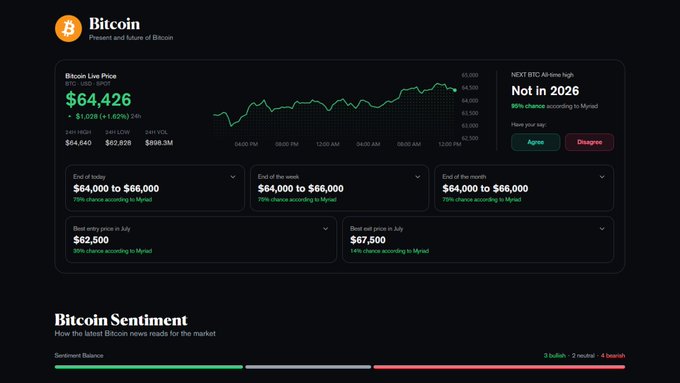Image resolution: width=680 pixels, height=383 pixels.
Task: Click the 62,500 chart axis label
Action: pos(470,138)
